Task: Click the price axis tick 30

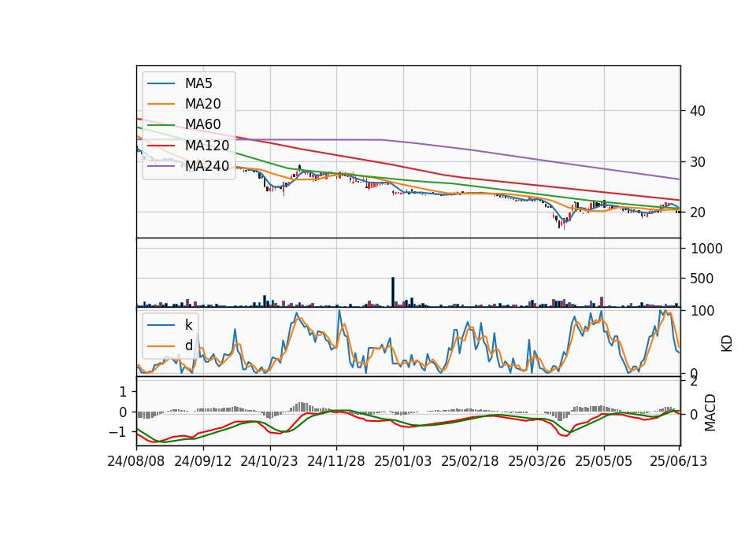Action: tap(698, 162)
